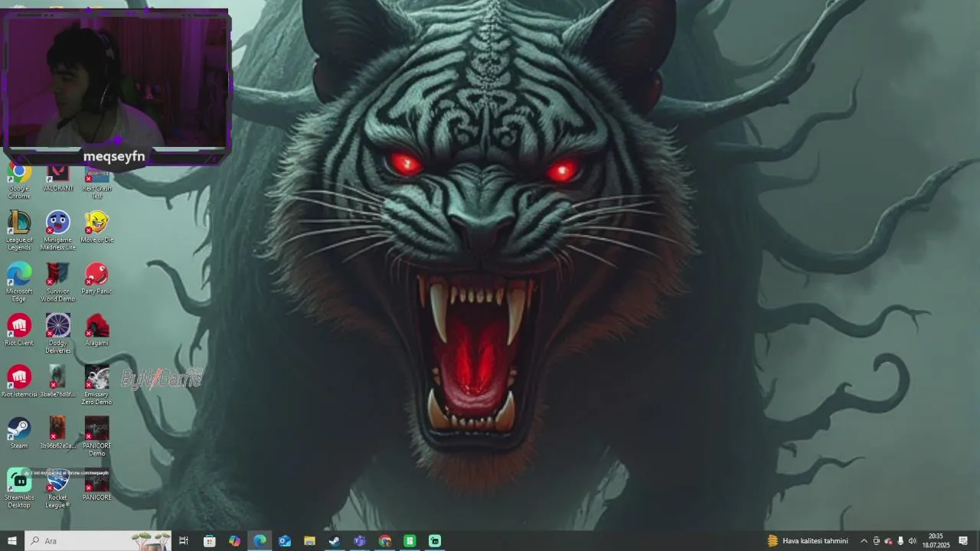Open the clock showing 20:35
This screenshot has width=980, height=551.
click(x=936, y=541)
